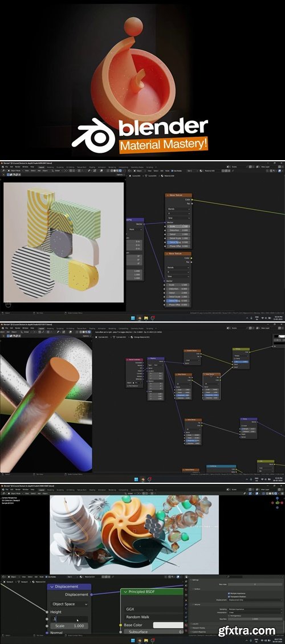Open File Explorer icon in bottom window taskbar
The image size is (285, 644).
coord(146,641)
